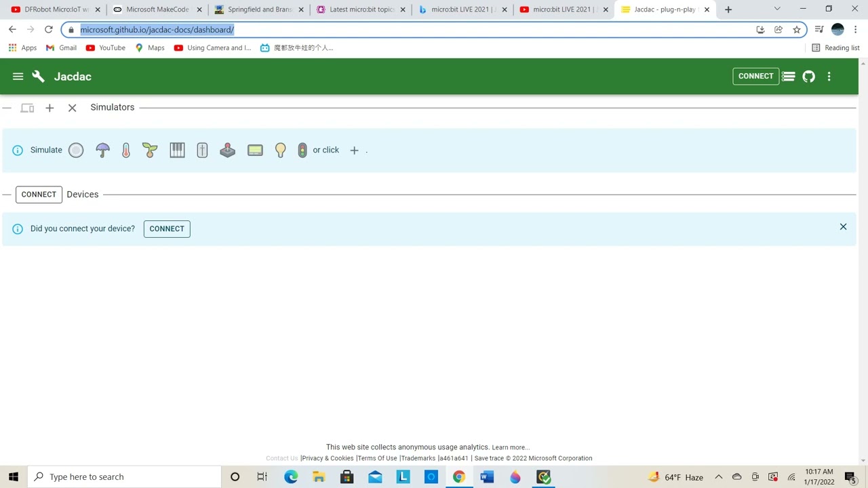Viewport: 868px width, 488px height.
Task: Open the Reading list
Action: (835, 48)
